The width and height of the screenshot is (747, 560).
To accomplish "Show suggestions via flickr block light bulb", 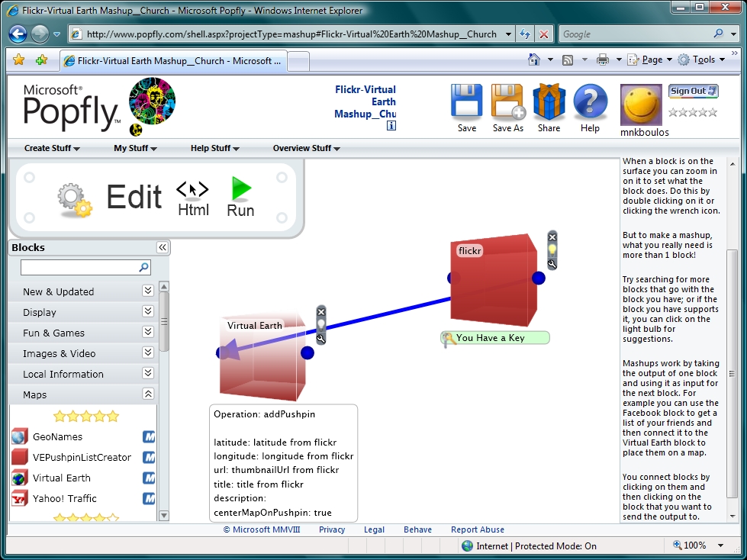I will pos(552,250).
